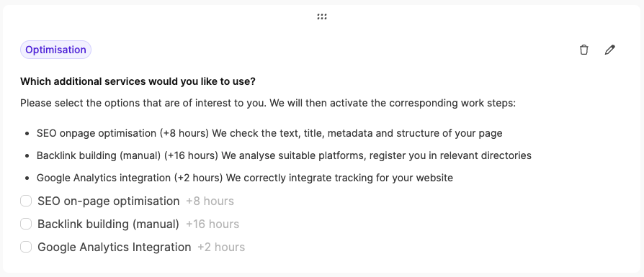The width and height of the screenshot is (644, 277).
Task: Click 'We will then activate' sentence text
Action: coord(391,103)
